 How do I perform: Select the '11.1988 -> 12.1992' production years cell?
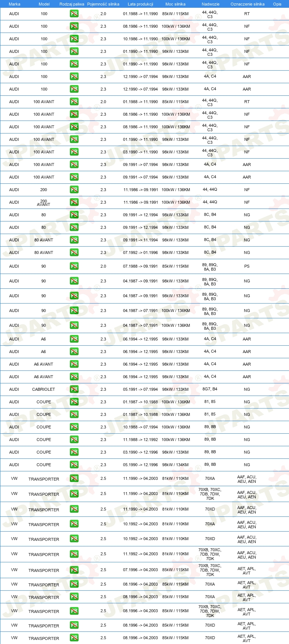[x=140, y=440]
